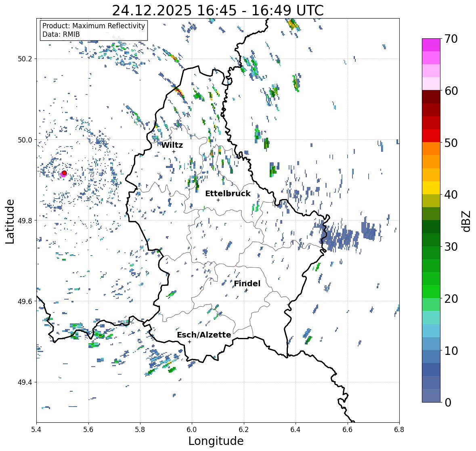This screenshot has height=451, width=476.
Task: Select the Findel station label
Action: [247, 283]
